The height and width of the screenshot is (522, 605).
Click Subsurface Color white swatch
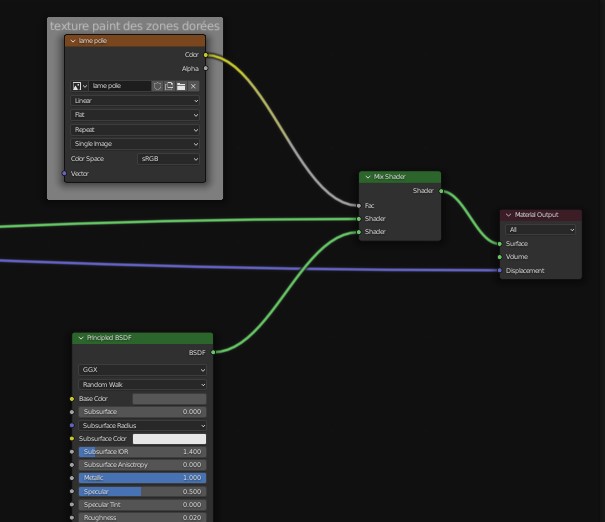click(x=169, y=439)
